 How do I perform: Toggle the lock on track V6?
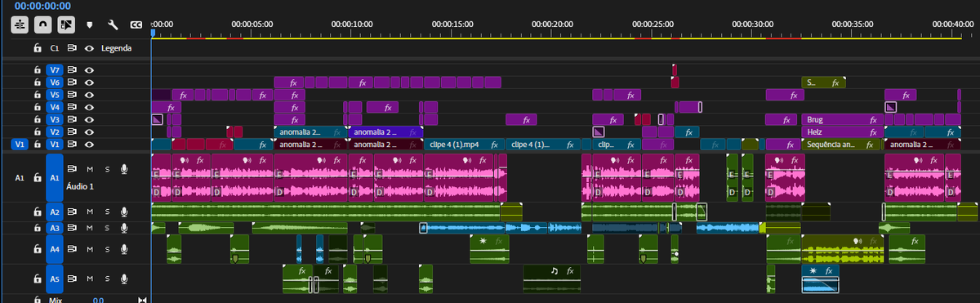tap(37, 82)
